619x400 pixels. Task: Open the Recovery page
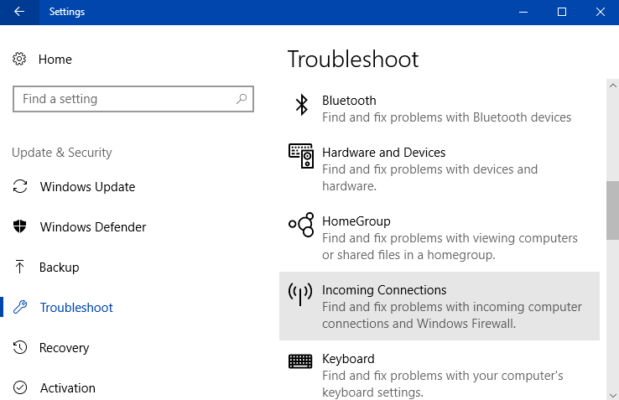point(64,348)
